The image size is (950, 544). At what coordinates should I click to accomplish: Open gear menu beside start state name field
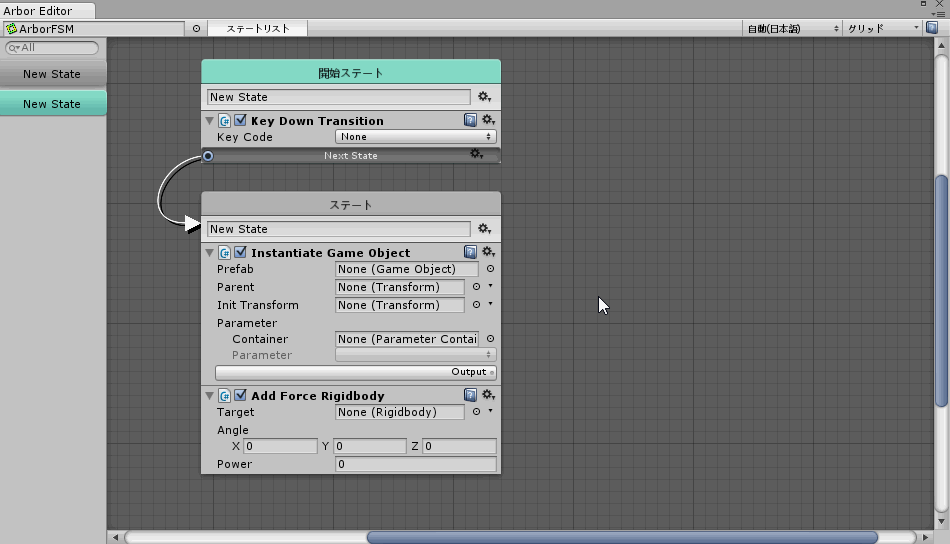point(484,97)
